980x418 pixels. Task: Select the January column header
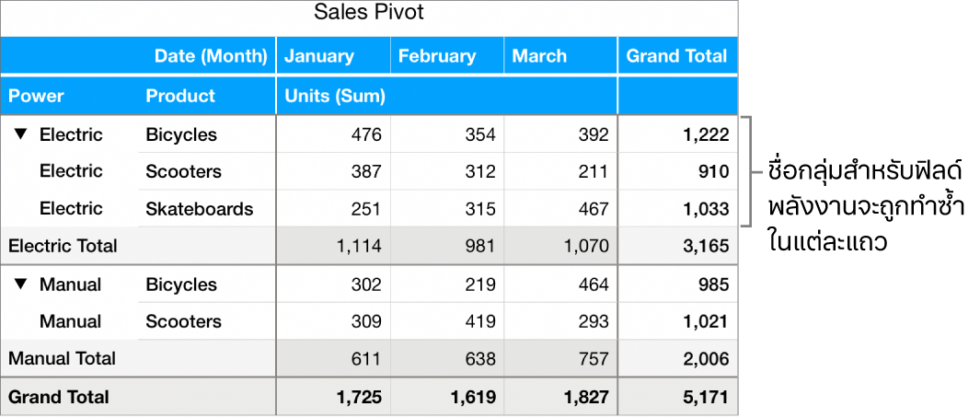tap(319, 56)
